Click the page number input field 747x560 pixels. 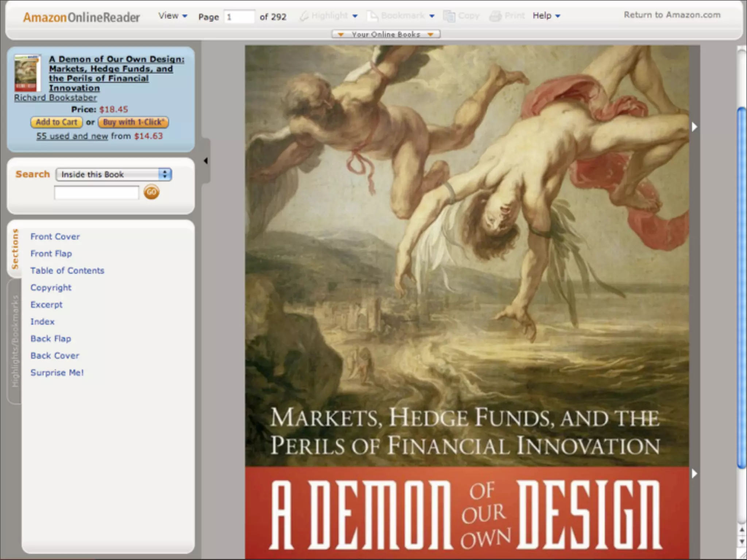point(239,17)
